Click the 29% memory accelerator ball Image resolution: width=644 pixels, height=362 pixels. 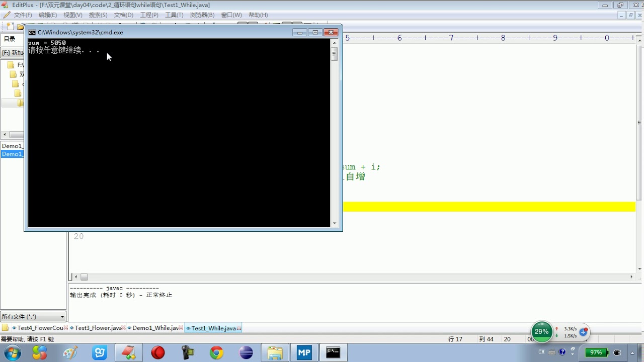tap(541, 332)
